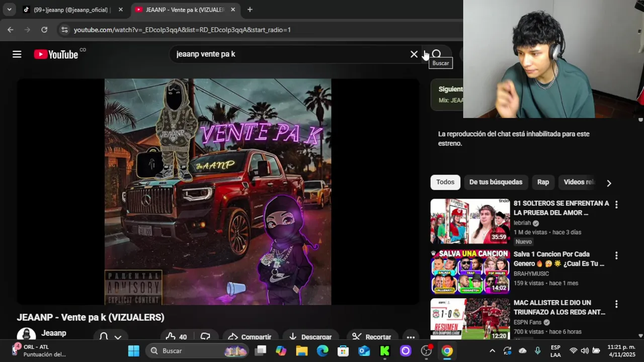Clear the YouTube search box text
This screenshot has height=362, width=644.
tap(414, 54)
